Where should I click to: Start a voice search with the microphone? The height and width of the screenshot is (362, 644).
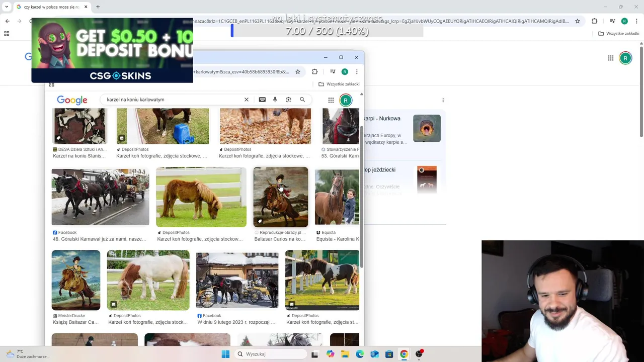pos(275,100)
